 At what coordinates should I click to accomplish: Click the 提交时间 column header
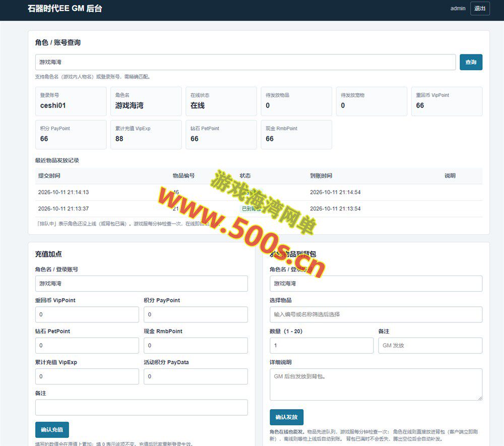coord(49,176)
